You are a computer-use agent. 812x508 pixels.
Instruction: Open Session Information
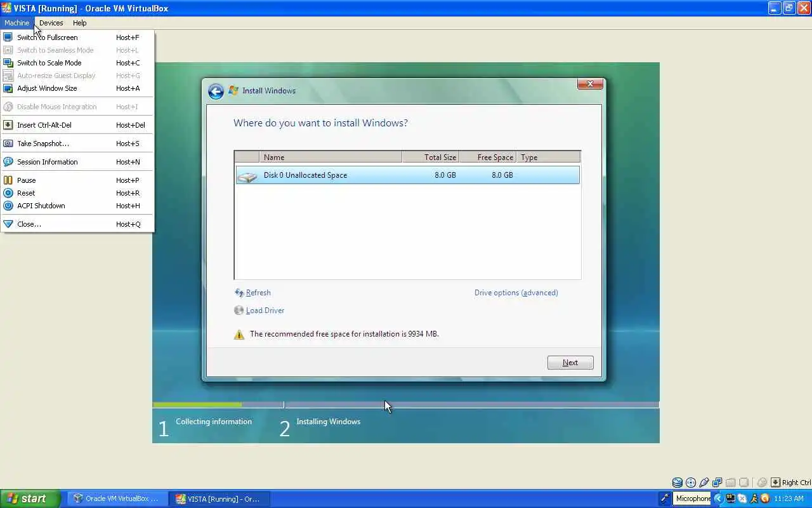77,162
